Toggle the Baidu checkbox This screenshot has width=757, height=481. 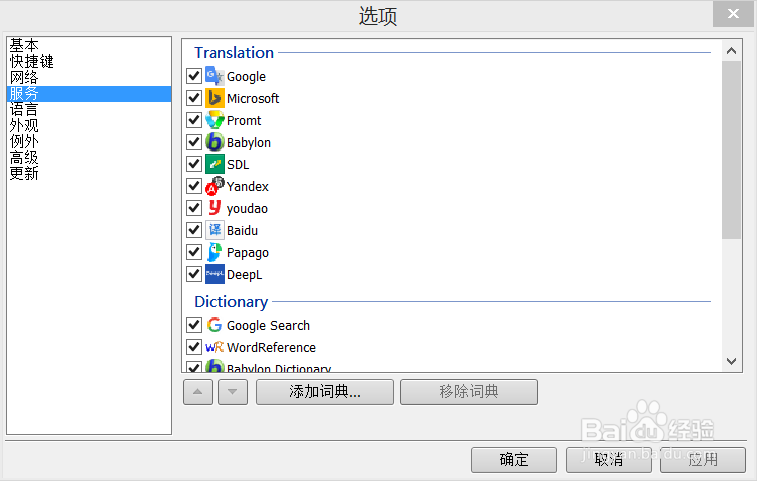click(x=194, y=229)
